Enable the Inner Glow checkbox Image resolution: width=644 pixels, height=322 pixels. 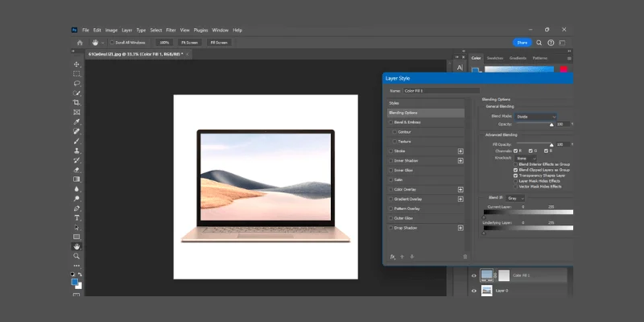(391, 171)
